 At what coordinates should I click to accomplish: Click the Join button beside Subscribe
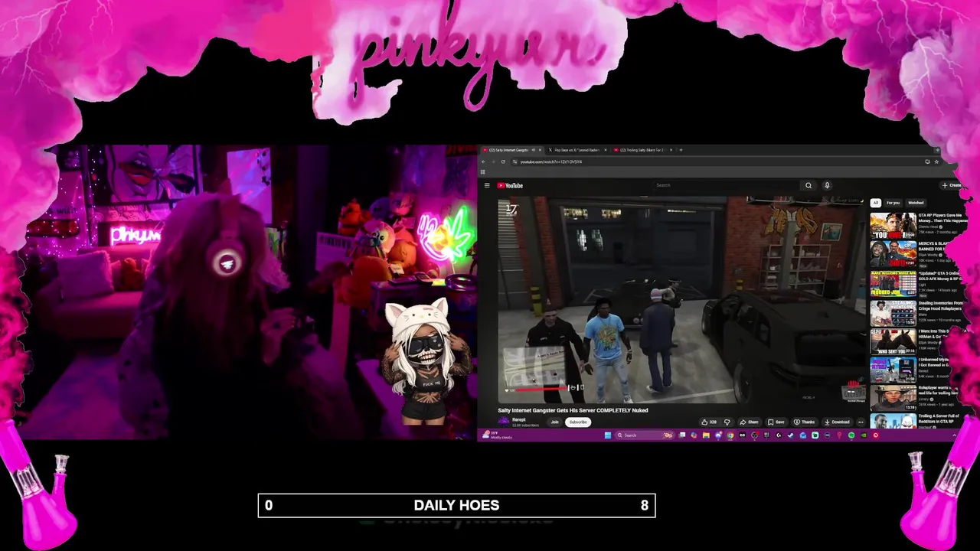tap(554, 422)
